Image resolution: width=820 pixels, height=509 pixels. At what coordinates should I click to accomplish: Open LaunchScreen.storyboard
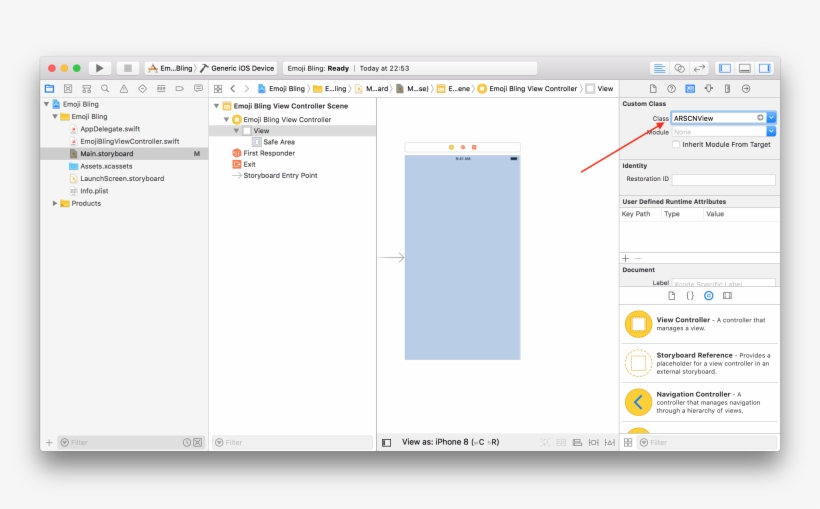pos(117,178)
